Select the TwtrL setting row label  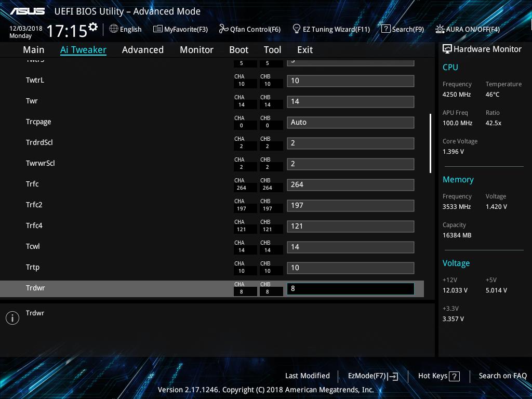(35, 80)
